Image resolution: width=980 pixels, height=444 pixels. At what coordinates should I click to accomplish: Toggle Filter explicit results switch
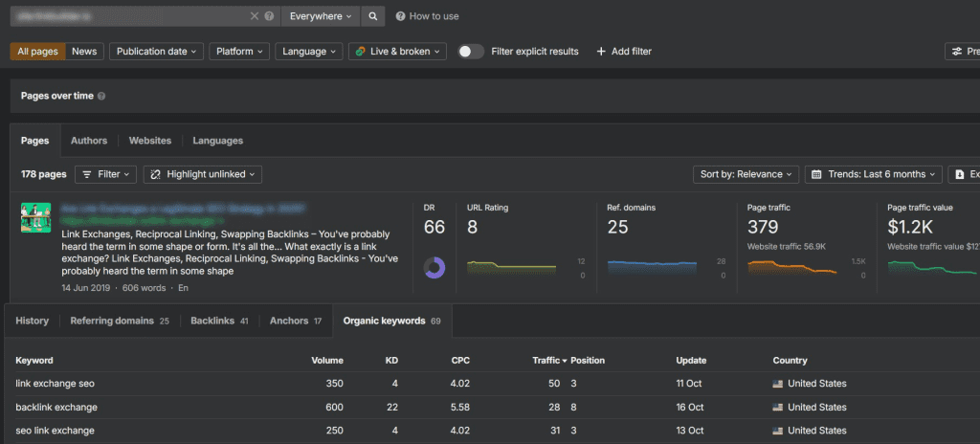[x=470, y=52]
